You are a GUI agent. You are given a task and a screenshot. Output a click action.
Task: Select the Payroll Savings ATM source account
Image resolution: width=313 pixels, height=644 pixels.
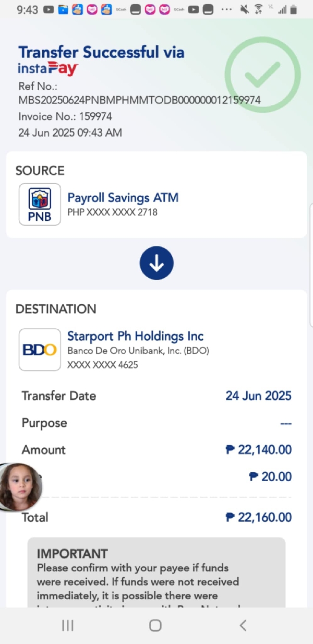[x=123, y=198]
